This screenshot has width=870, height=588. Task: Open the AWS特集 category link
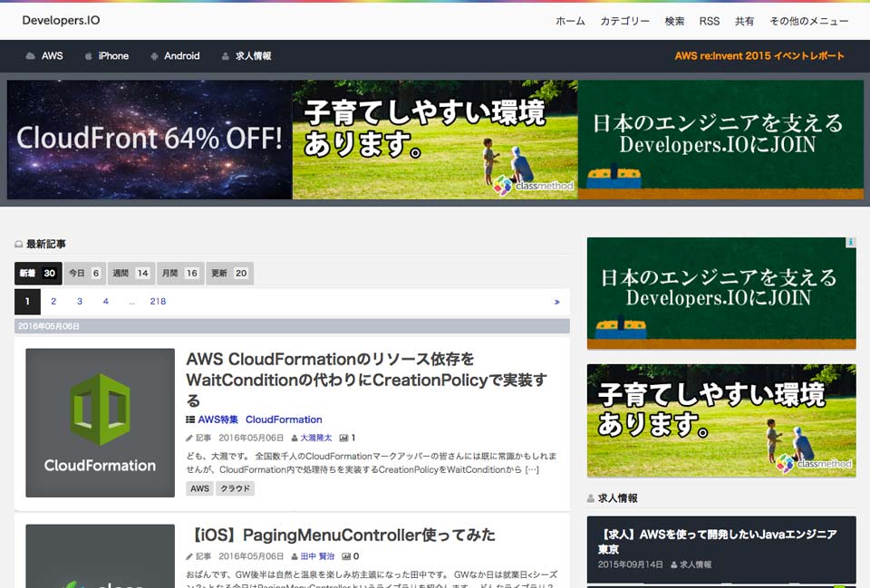[218, 419]
